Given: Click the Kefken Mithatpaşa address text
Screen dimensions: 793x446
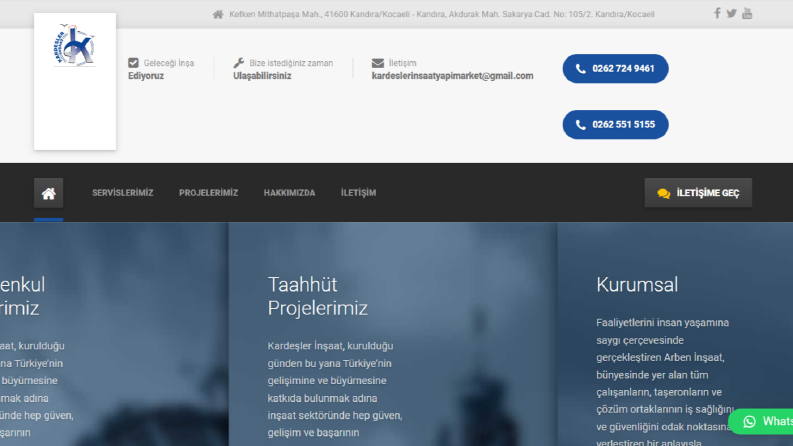Looking at the screenshot, I should click(x=442, y=14).
